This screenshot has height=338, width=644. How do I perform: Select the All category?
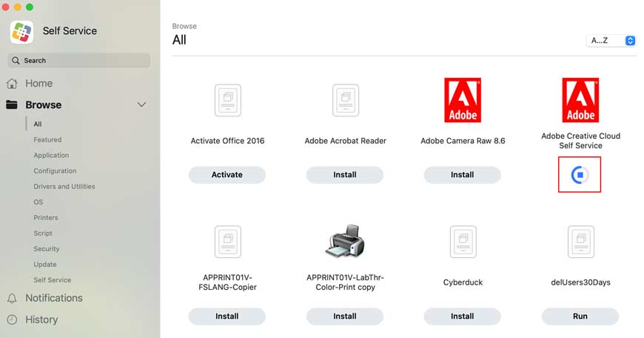[x=38, y=125]
